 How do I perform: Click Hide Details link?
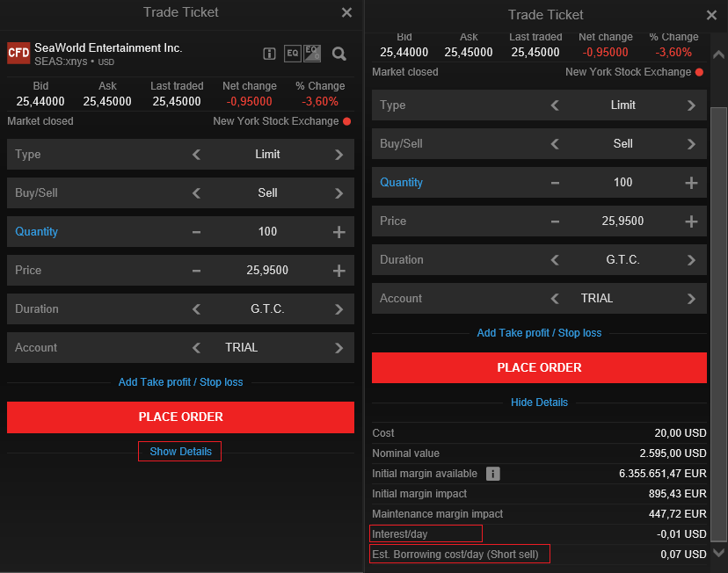539,403
